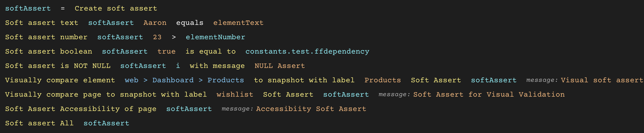Select variable "i" in NOT NULL step
The height and width of the screenshot is (133, 644).
pos(178,66)
